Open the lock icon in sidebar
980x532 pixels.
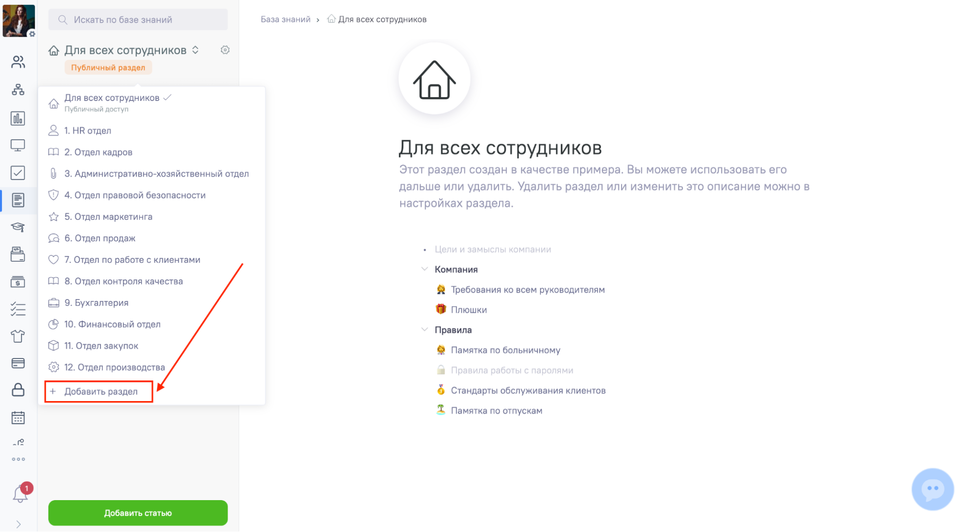[18, 390]
